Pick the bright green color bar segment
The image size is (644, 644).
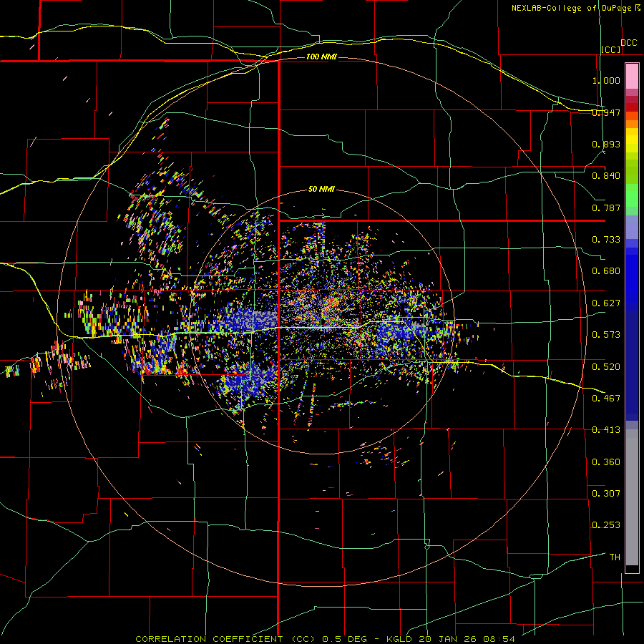(632, 195)
